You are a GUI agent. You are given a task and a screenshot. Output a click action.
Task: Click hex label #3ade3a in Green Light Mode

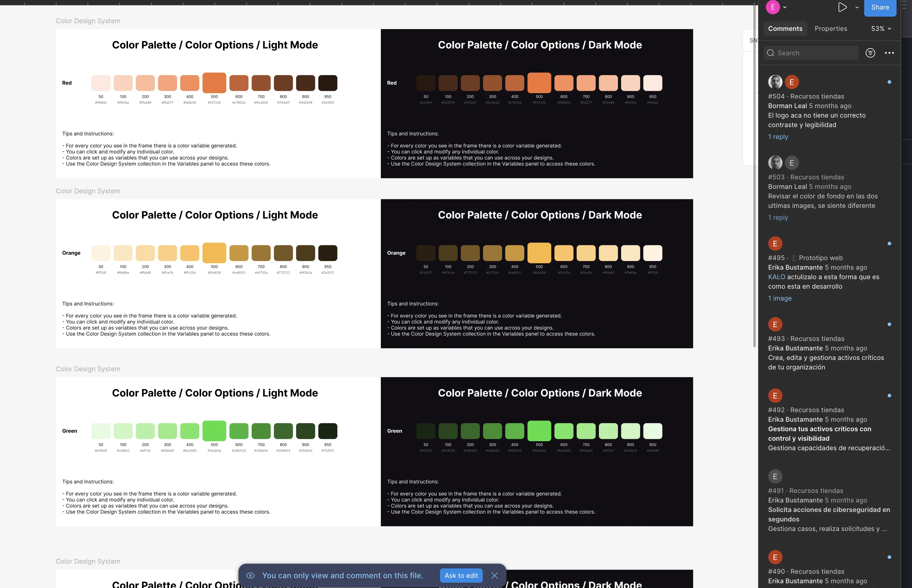pos(214,451)
